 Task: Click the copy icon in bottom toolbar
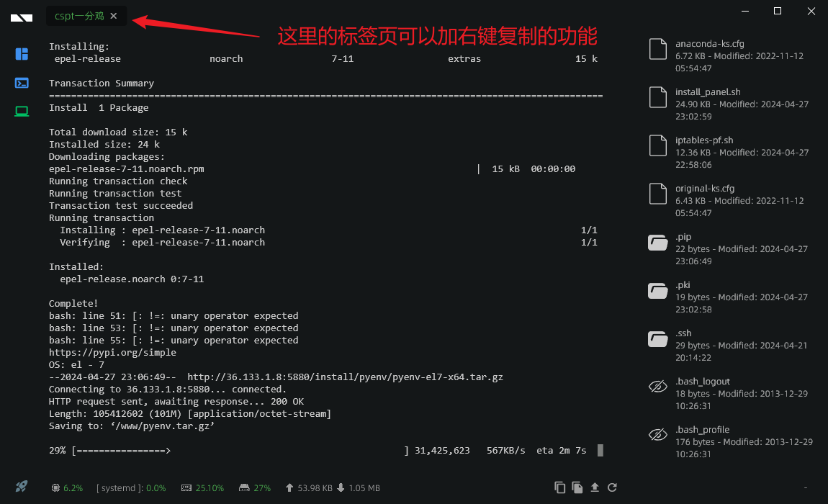pos(559,487)
